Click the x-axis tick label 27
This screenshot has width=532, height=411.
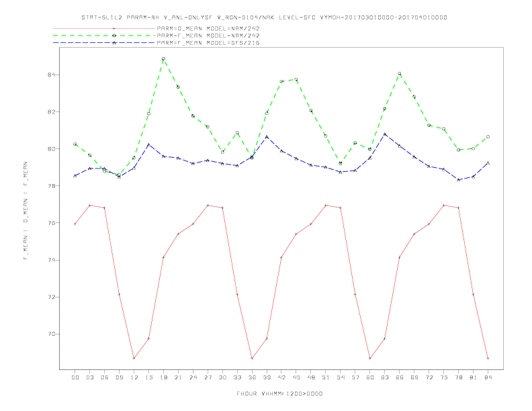click(208, 377)
